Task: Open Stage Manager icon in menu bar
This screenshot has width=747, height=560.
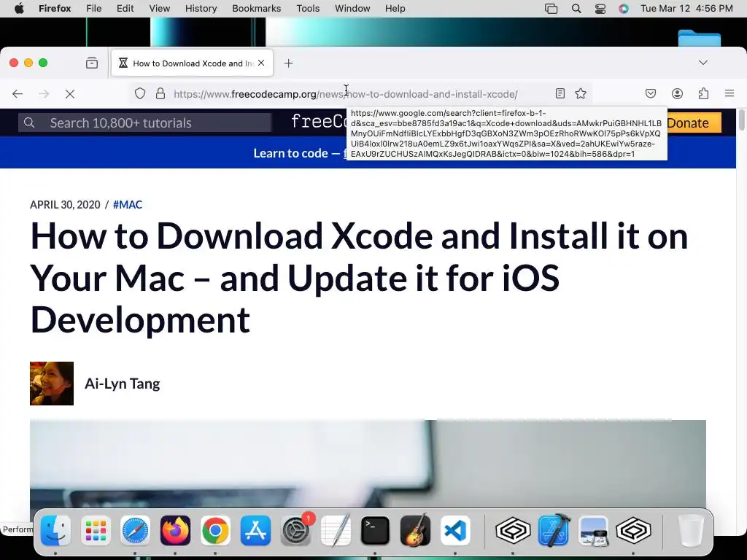Action: pyautogui.click(x=551, y=8)
